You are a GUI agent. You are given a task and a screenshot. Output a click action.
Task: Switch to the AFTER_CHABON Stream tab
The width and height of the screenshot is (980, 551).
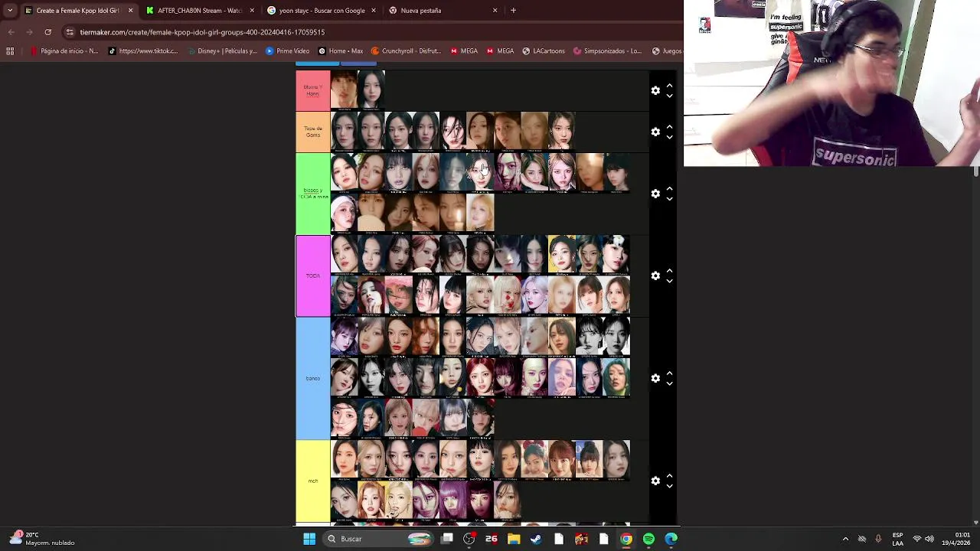coord(199,11)
